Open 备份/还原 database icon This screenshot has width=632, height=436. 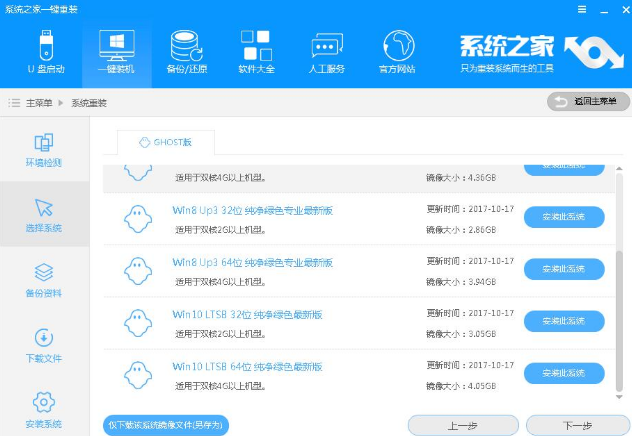[x=187, y=45]
